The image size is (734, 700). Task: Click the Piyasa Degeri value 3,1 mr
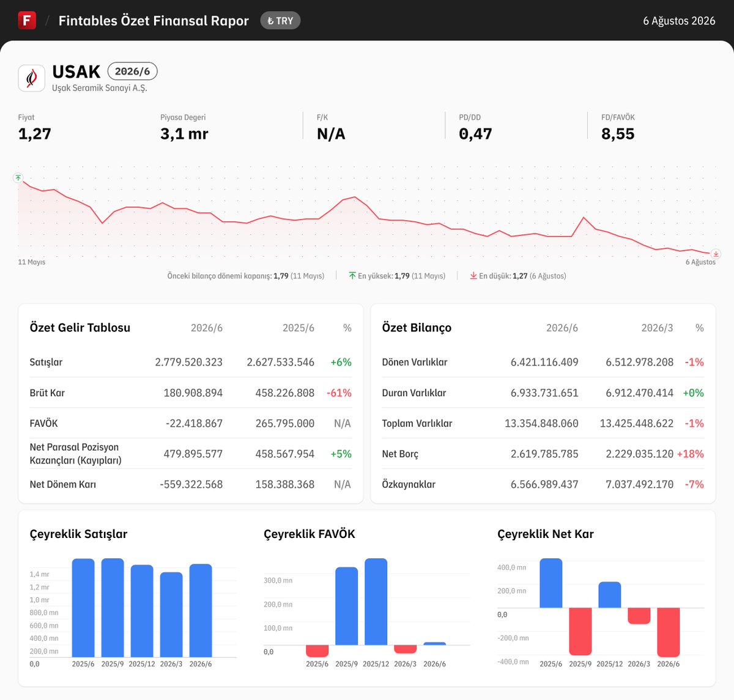[x=184, y=134]
